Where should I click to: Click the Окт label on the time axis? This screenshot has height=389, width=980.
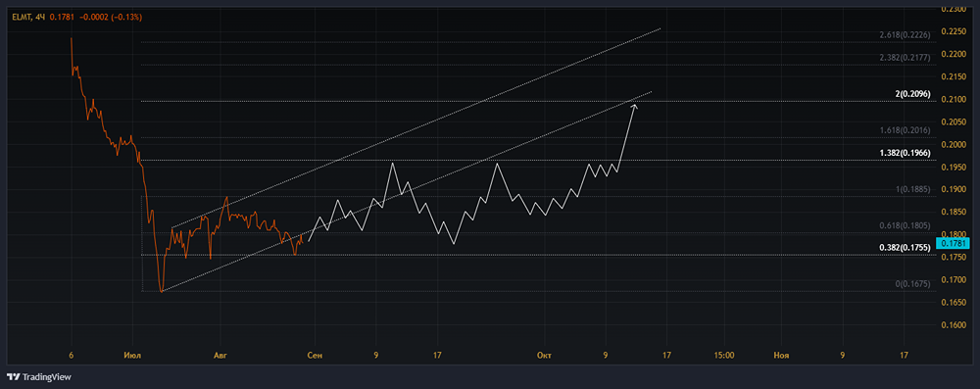point(544,356)
